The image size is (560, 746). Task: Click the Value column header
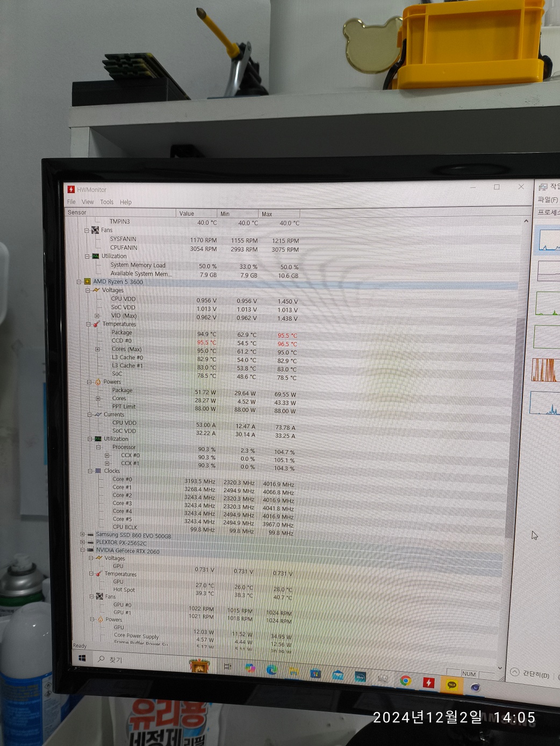coord(197,214)
